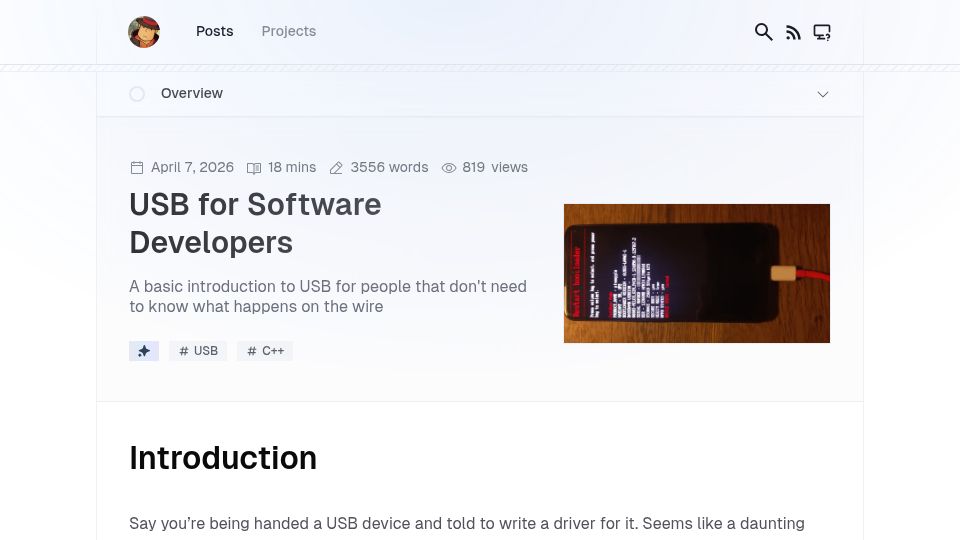Click the paragraph starting Say you're being handed

tap(467, 524)
